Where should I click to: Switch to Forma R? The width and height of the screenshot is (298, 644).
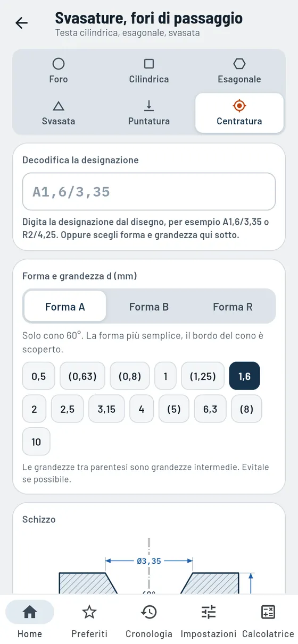pos(233,307)
